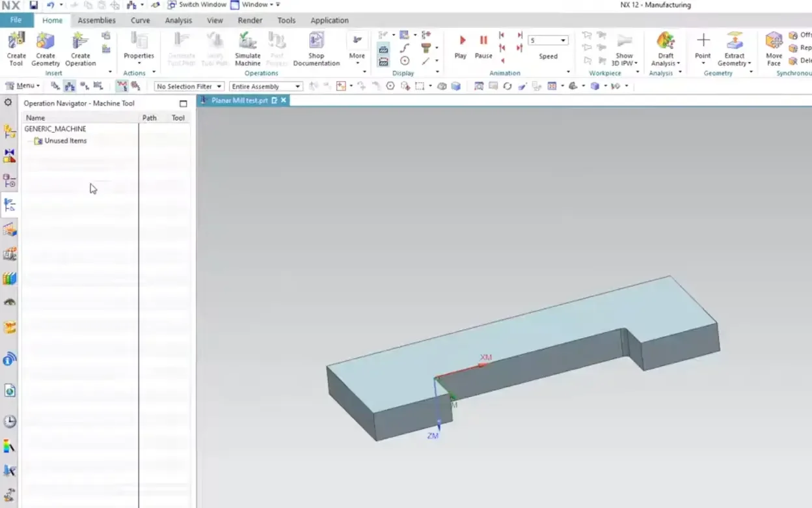Open No Selection Filter dropdown

(x=189, y=86)
